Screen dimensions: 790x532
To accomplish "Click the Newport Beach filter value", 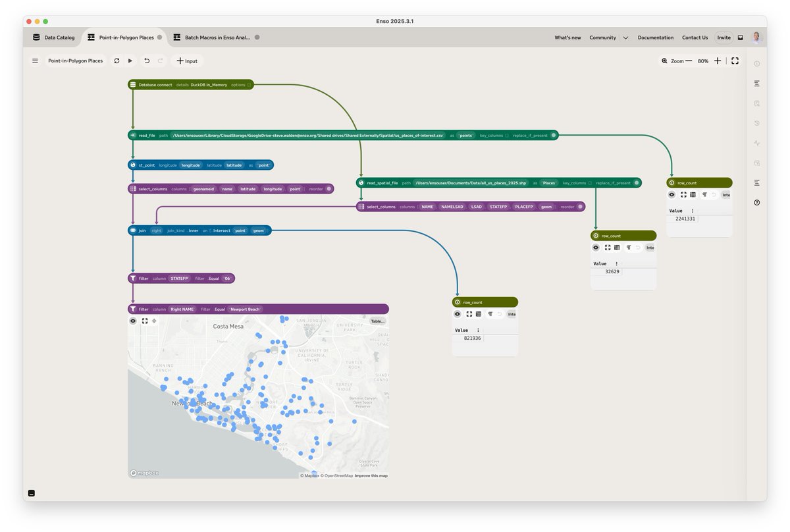I will tap(245, 309).
